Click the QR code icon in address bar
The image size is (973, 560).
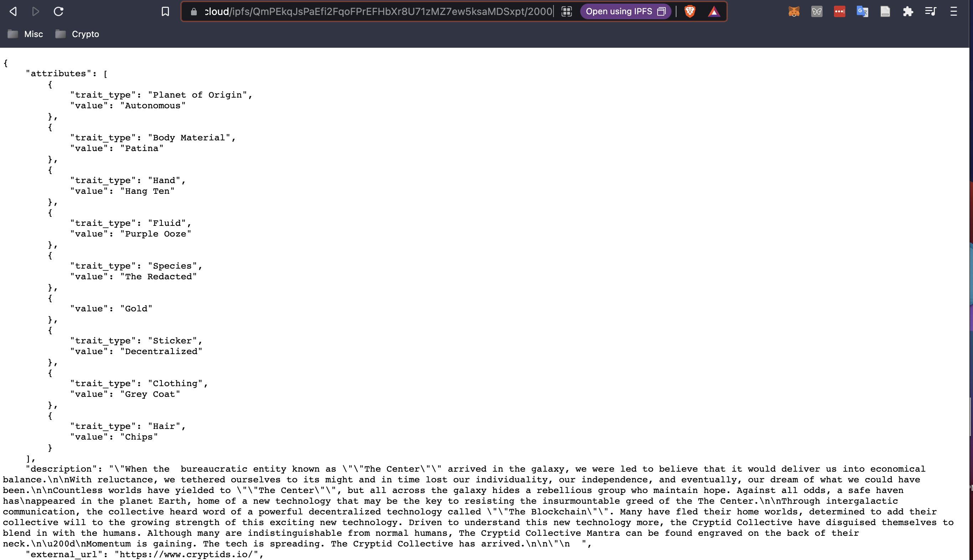click(567, 11)
